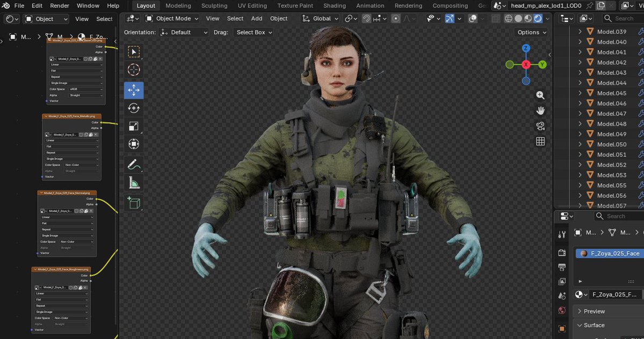
Task: Toggle proportional editing in the viewport header
Action: tap(395, 18)
